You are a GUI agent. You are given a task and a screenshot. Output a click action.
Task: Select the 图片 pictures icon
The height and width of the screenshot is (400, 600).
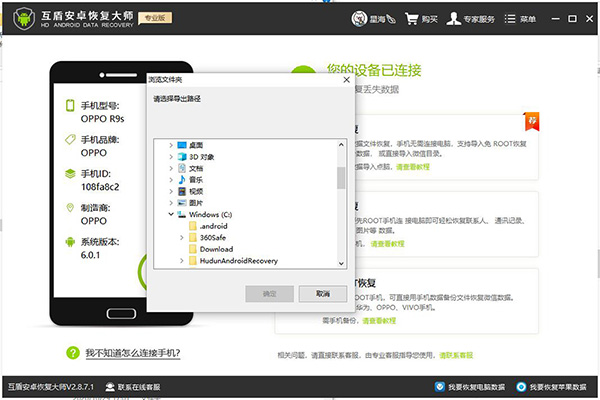[182, 202]
